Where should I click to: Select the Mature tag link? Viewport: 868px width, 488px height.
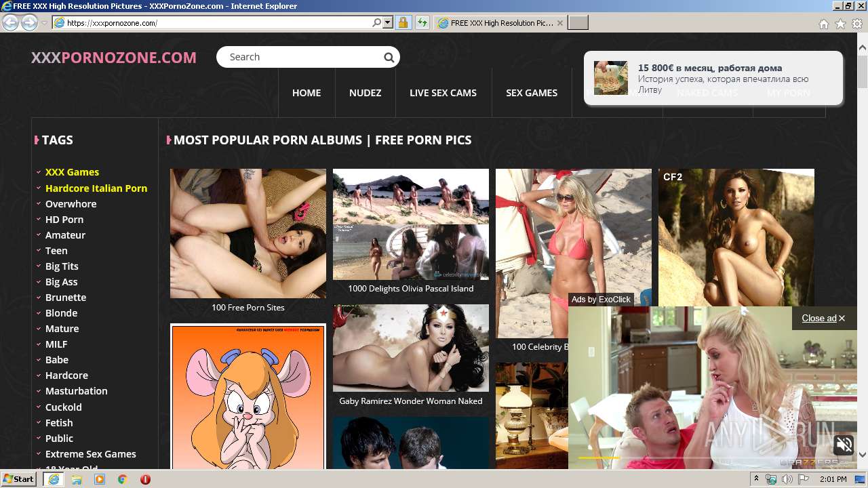[x=62, y=329]
